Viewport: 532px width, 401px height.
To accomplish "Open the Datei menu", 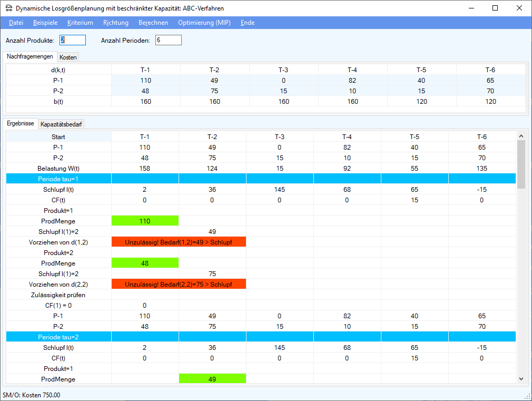I will (16, 23).
